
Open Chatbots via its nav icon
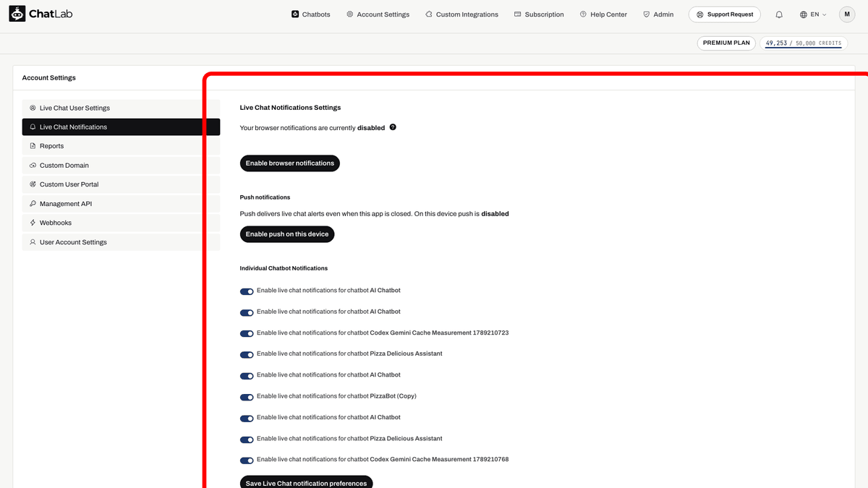coord(295,14)
